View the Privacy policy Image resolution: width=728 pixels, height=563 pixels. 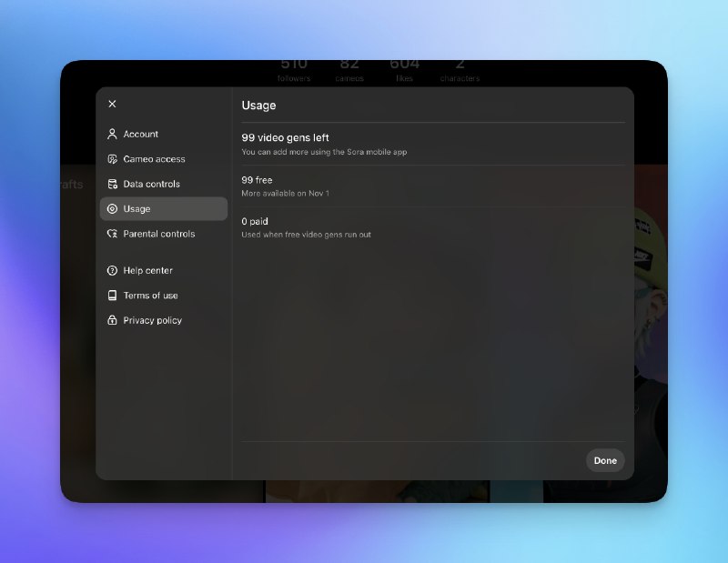(x=164, y=320)
